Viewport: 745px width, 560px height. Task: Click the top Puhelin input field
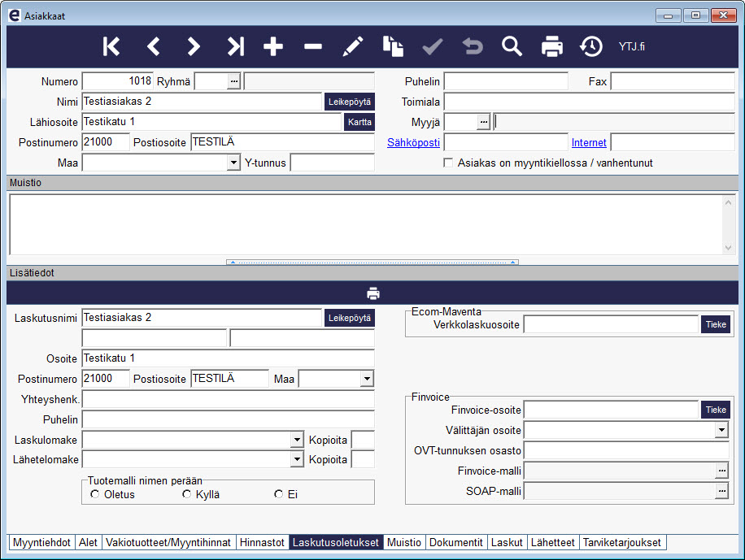pos(506,81)
